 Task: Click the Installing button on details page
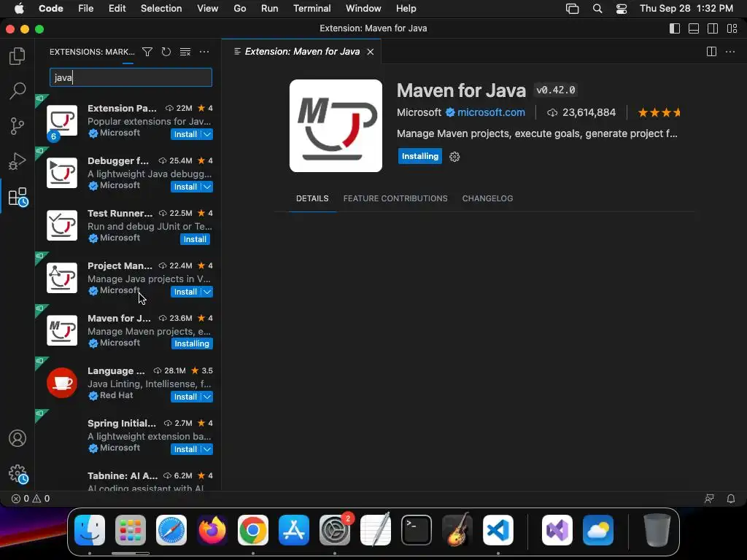pos(419,156)
